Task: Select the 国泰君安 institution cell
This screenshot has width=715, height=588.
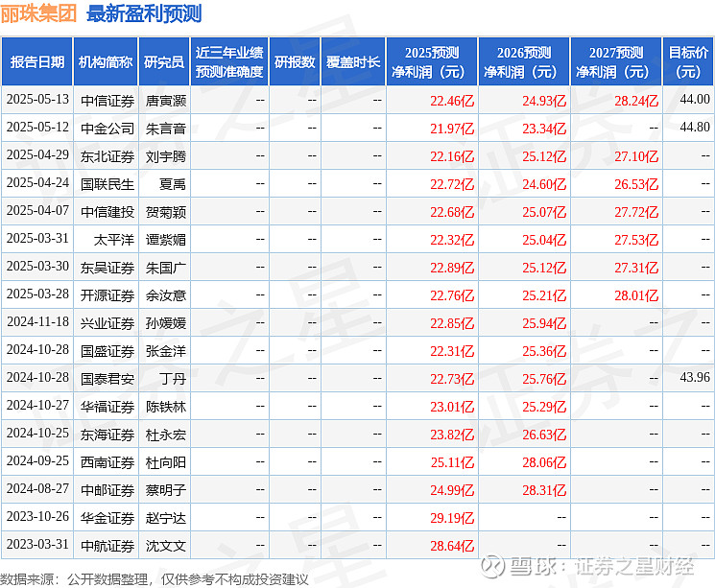Action: [107, 379]
